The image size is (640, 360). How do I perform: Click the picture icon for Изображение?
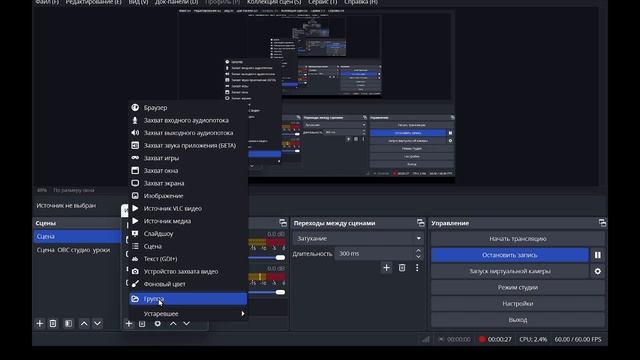[x=135, y=196]
